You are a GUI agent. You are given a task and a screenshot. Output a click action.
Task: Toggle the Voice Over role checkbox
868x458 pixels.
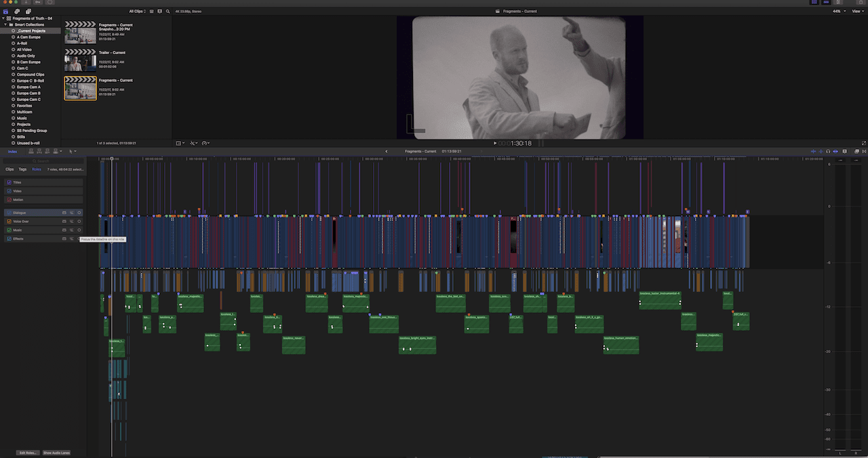point(9,222)
